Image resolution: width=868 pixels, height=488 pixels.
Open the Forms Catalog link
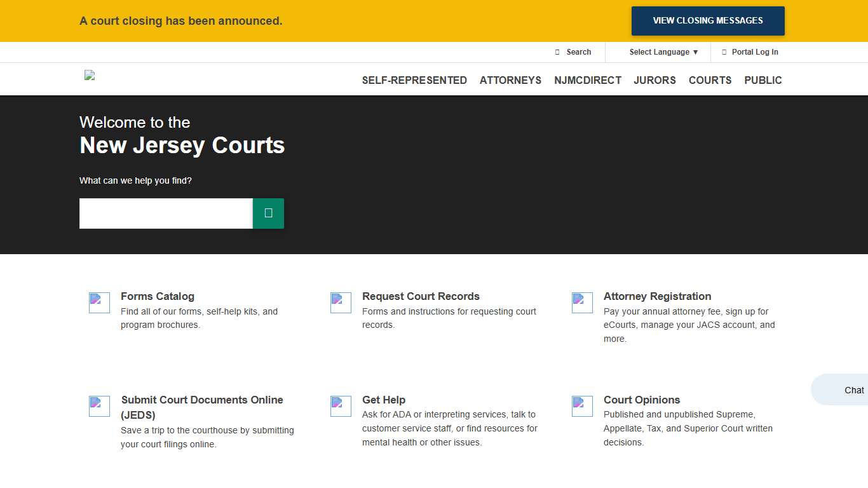[x=157, y=296]
